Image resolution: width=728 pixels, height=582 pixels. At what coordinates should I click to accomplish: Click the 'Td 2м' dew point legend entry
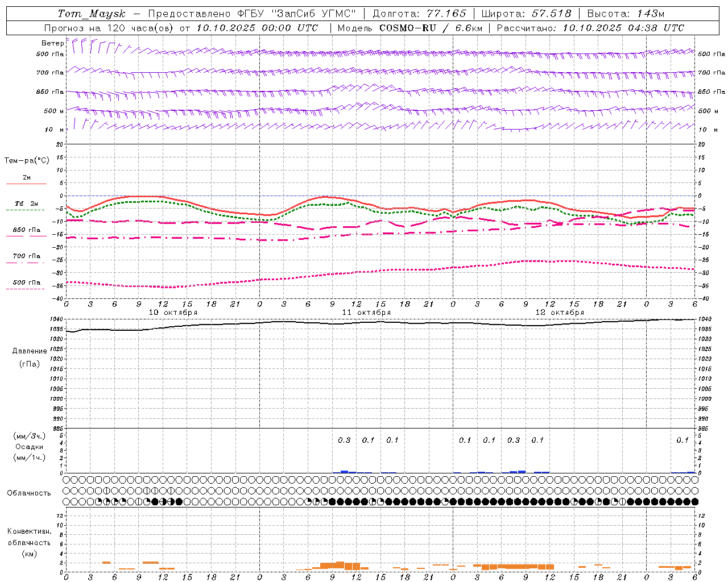point(27,203)
